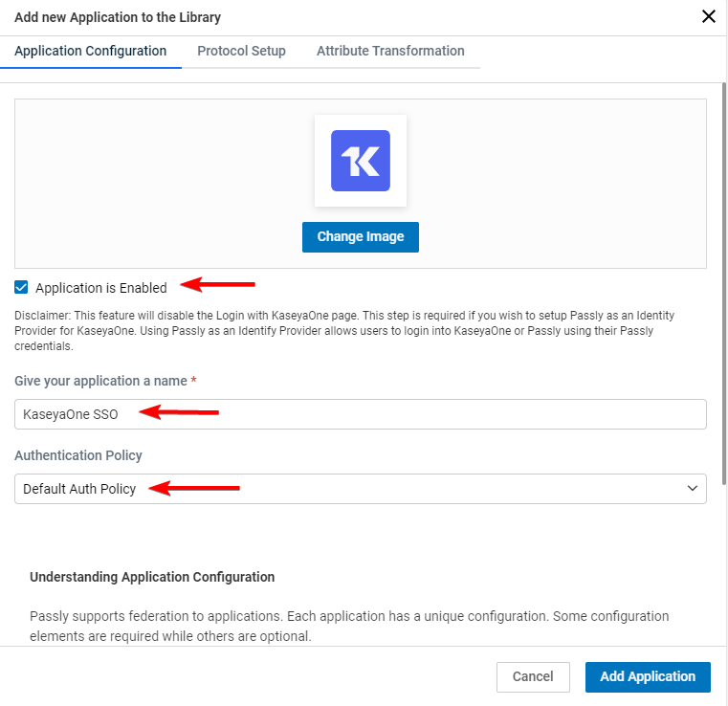Click the dialog's vertical scrollbar
This screenshot has width=728, height=706.
coord(724,283)
